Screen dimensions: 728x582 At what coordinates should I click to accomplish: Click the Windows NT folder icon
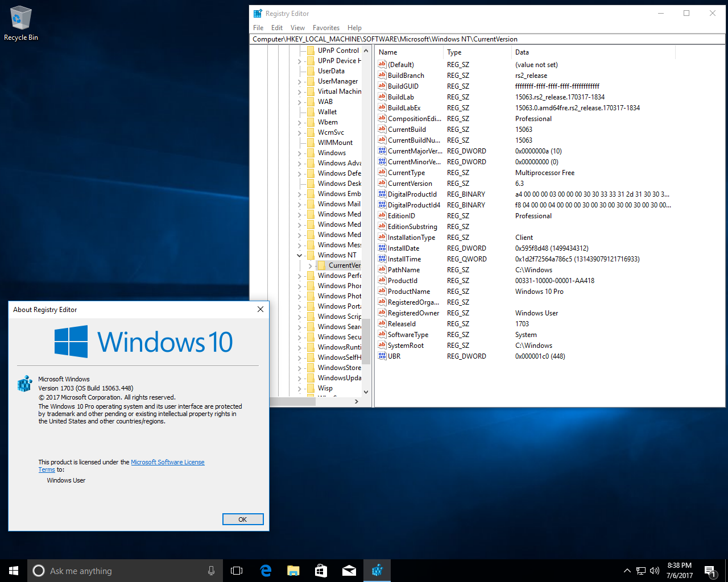[x=311, y=255]
